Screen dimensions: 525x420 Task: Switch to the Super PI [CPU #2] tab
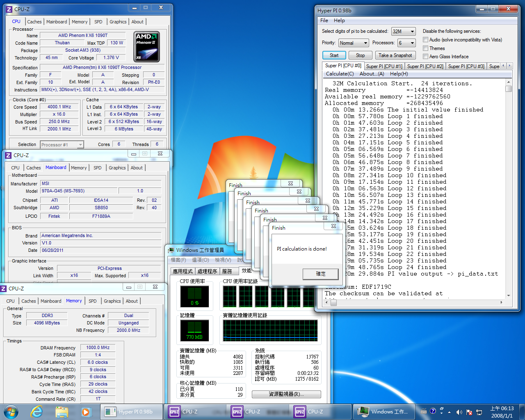(425, 66)
